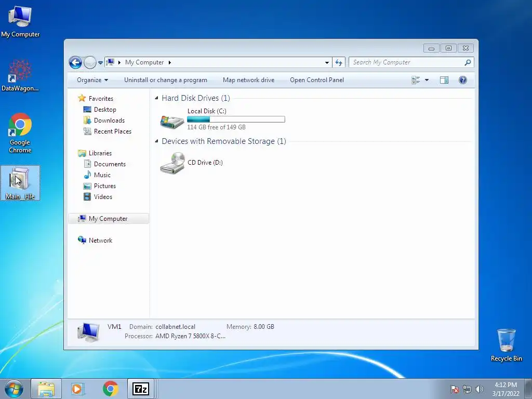Viewport: 532px width, 399px height.
Task: Open the DataWagon desktop shortcut
Action: click(20, 75)
